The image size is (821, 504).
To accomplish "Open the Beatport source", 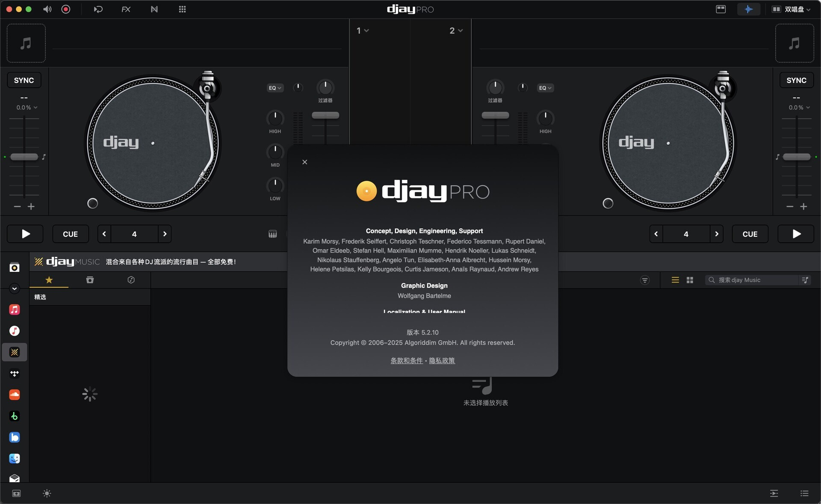I will 15,416.
